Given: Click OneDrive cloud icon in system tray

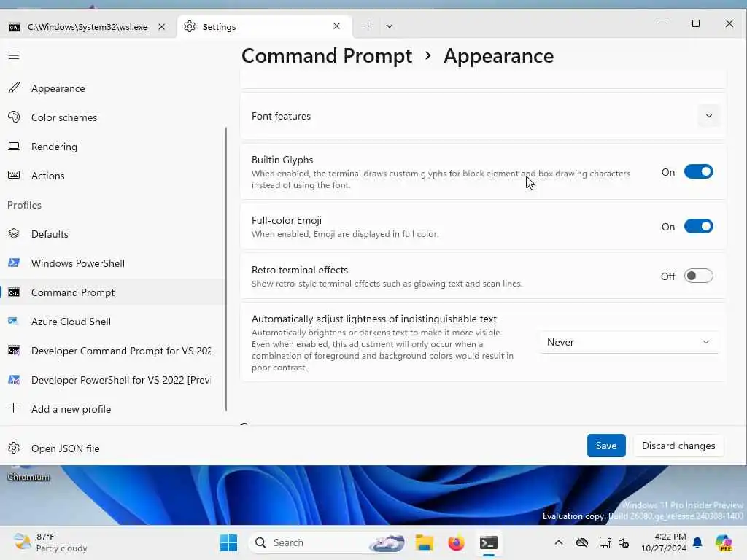Looking at the screenshot, I should (x=581, y=542).
